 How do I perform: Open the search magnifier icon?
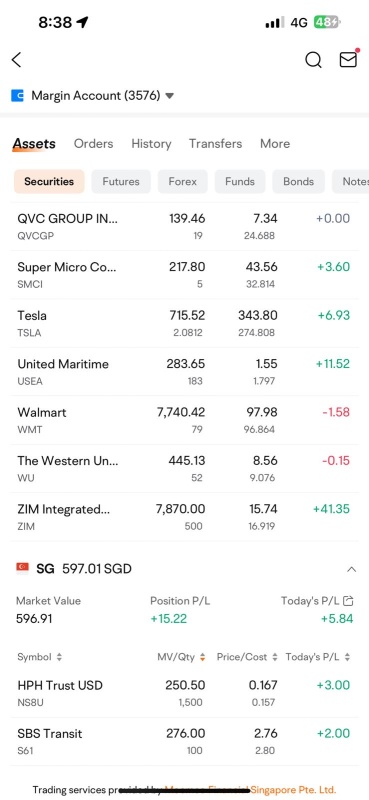pos(313,60)
